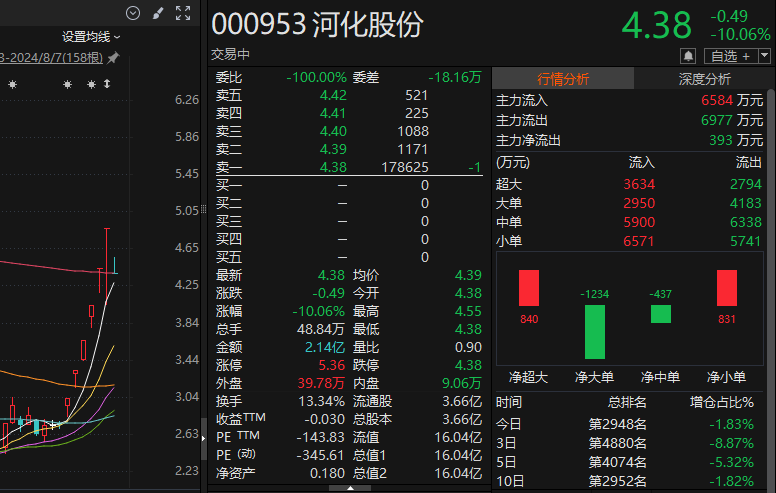Click the 换手 value 13.34%

coord(322,401)
